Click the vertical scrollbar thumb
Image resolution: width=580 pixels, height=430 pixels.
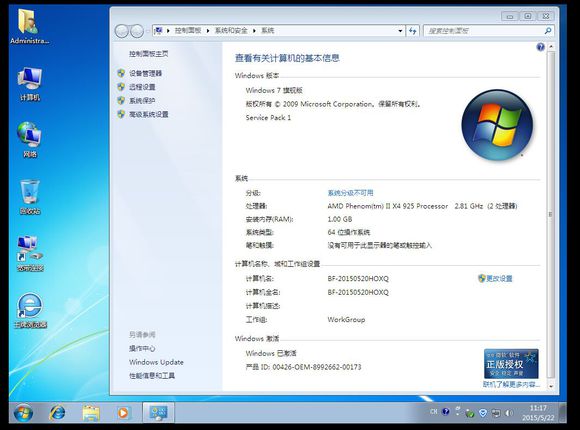pos(551,214)
